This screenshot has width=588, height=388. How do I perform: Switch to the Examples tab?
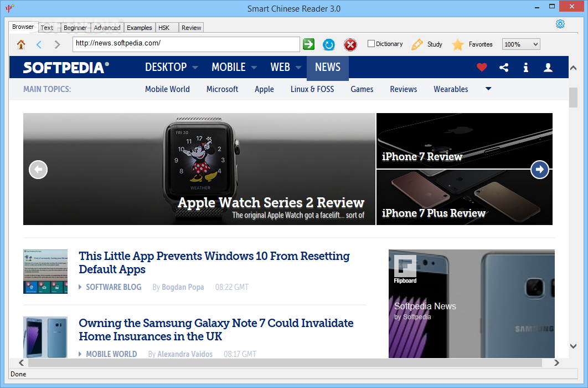click(x=139, y=28)
